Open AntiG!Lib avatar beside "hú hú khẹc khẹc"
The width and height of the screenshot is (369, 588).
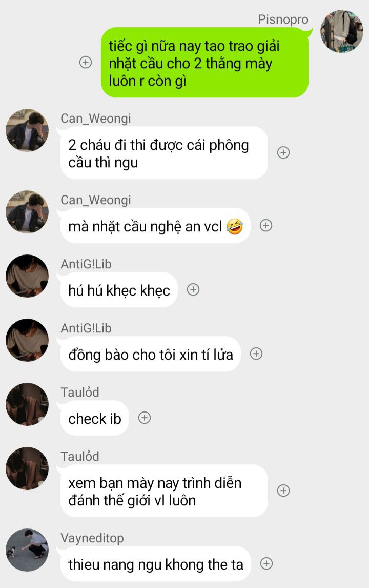coord(27,276)
